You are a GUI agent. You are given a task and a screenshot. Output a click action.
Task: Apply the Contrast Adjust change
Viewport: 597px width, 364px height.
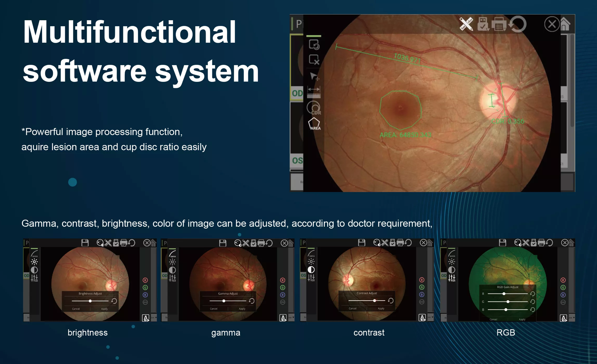[x=380, y=309]
